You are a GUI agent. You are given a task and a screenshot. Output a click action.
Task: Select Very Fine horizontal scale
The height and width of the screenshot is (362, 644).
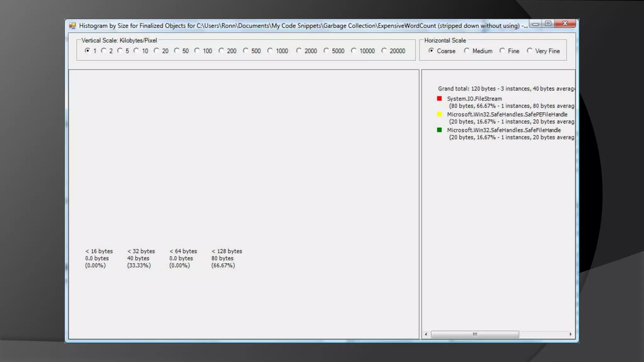click(x=530, y=51)
